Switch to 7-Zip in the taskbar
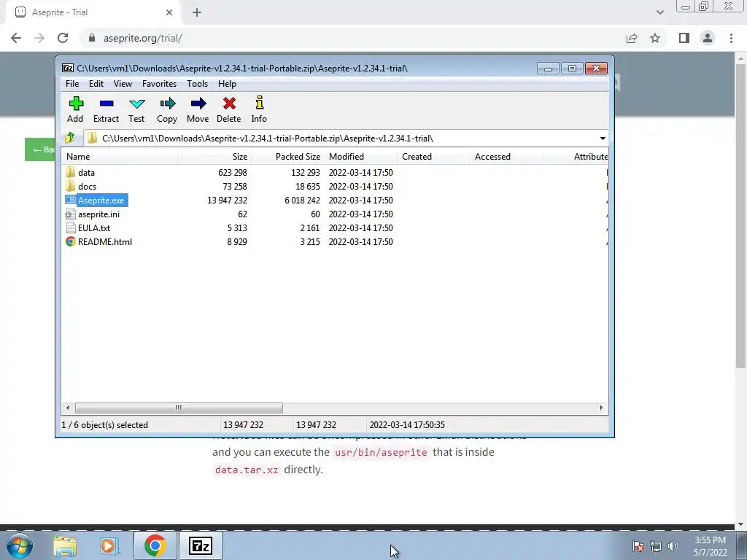The image size is (747, 560). coord(200,545)
